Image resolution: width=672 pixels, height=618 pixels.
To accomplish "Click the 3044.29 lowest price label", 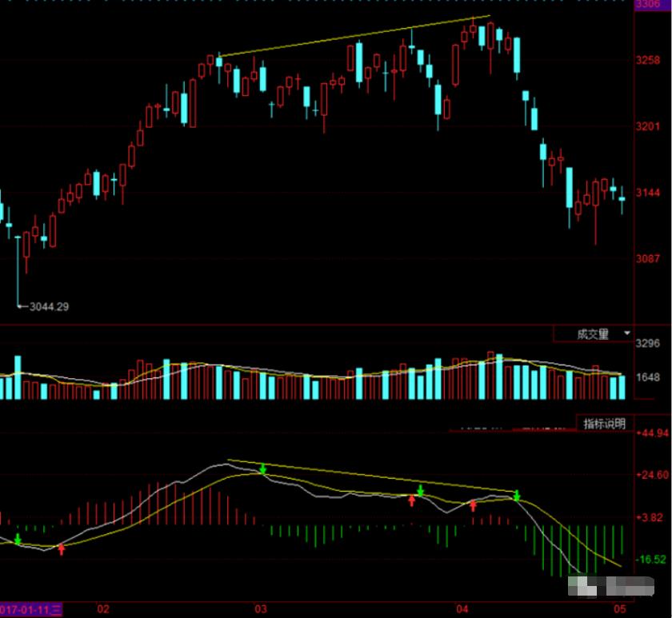I will (x=48, y=305).
